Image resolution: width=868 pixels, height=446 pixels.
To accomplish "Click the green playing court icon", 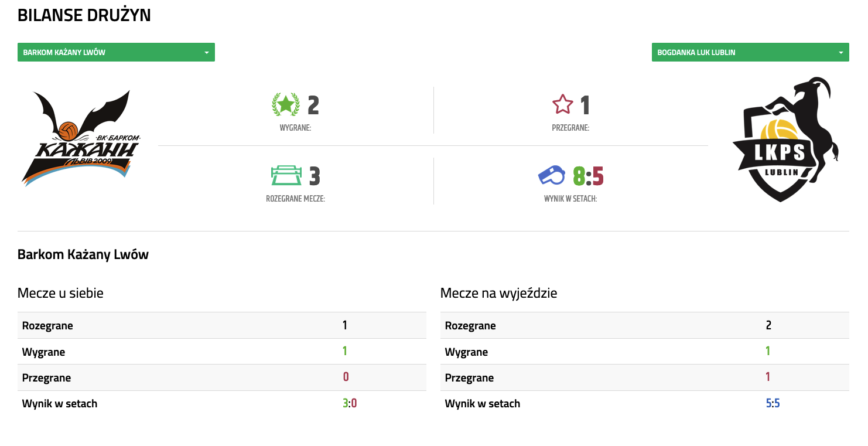I will 286,175.
